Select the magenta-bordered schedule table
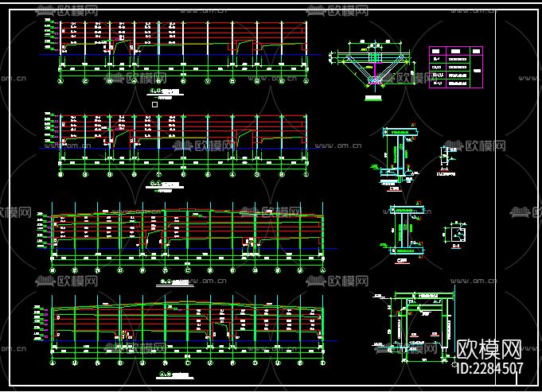542x392 pixels. (x=456, y=67)
